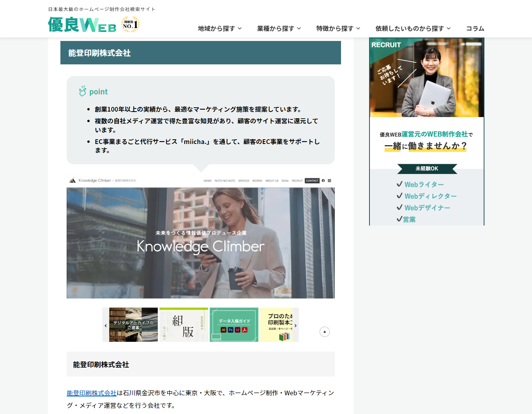Viewport: 532px width, 414px height.
Task: Click the RECRUIT banner photo
Action: (x=427, y=78)
